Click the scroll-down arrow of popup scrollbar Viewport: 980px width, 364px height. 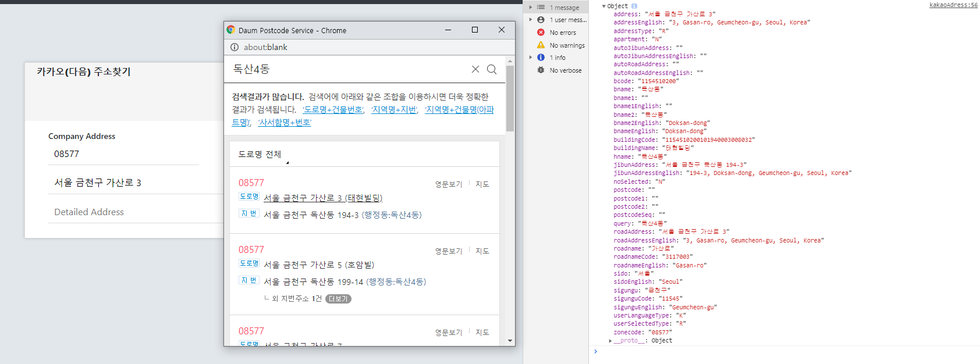click(510, 341)
